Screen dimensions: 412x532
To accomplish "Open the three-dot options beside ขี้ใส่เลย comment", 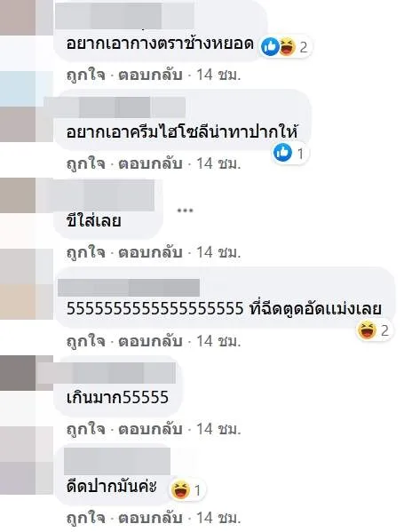I will click(x=186, y=210).
